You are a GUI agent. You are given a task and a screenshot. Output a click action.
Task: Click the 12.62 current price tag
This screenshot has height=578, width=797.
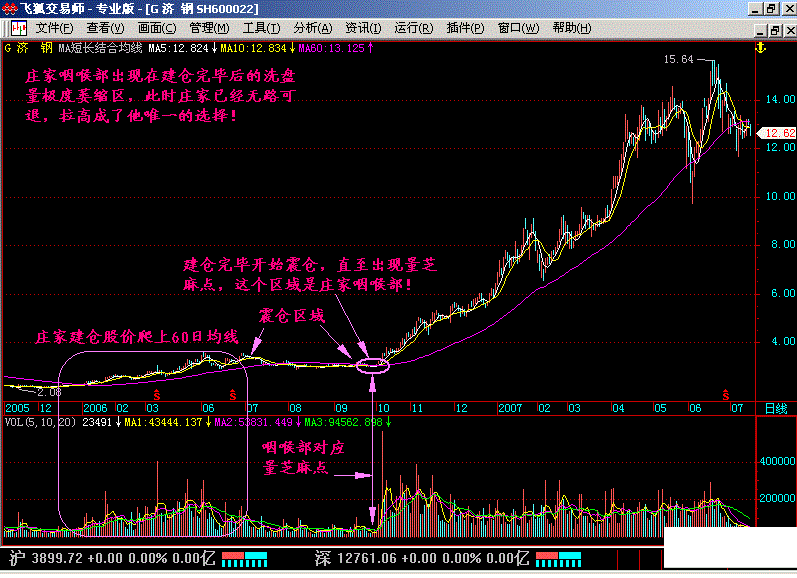777,133
